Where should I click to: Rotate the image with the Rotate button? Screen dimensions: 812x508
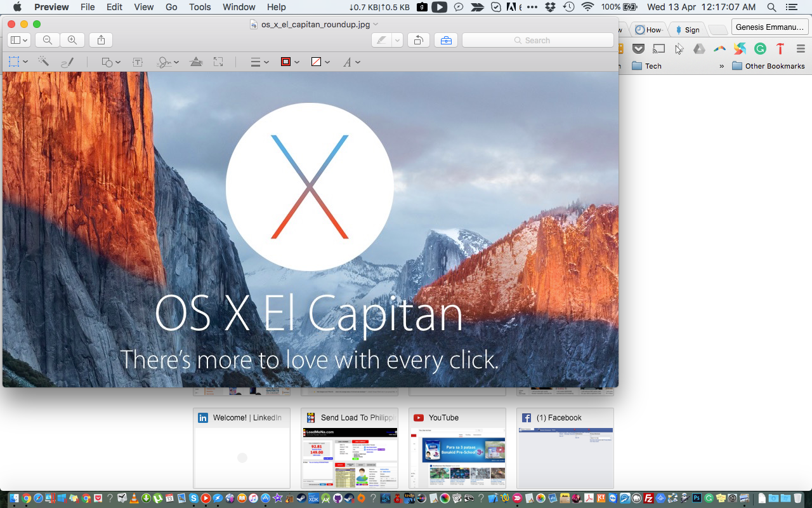click(418, 40)
